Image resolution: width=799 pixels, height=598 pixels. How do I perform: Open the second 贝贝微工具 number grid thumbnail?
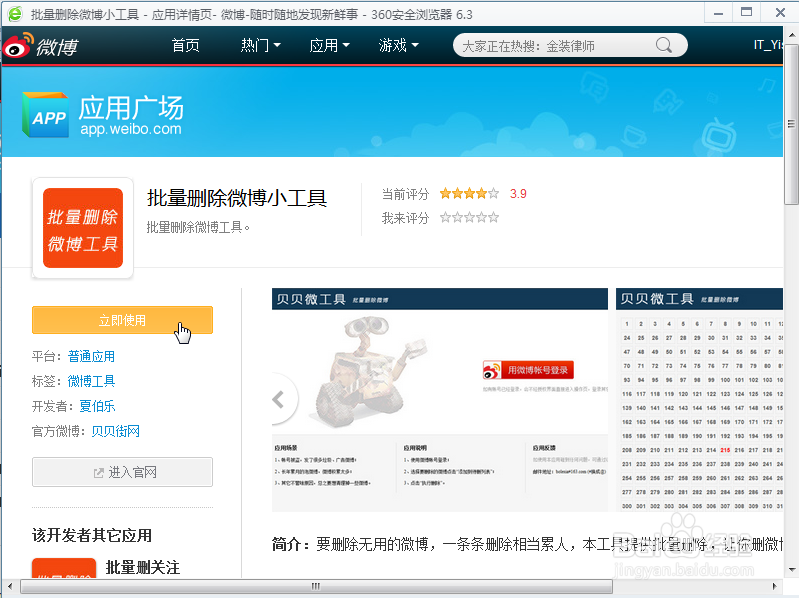(699, 400)
